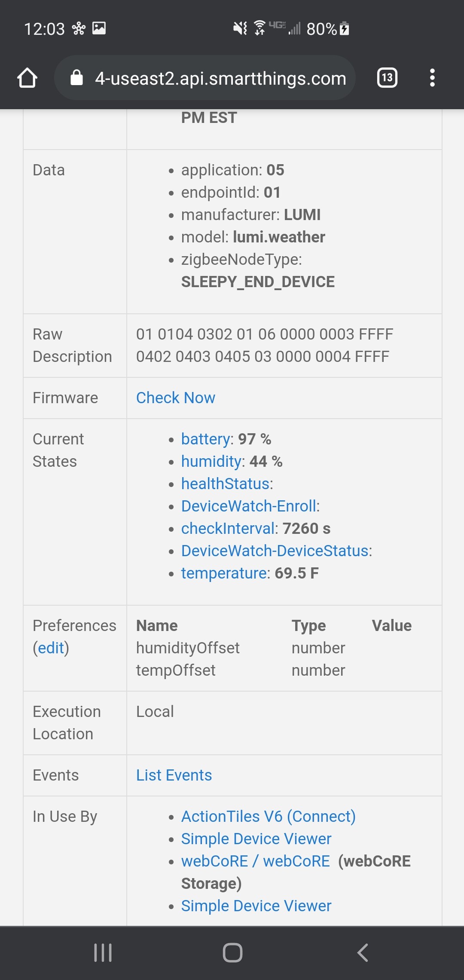Open the checkInterval state link
This screenshot has width=464, height=980.
(228, 529)
